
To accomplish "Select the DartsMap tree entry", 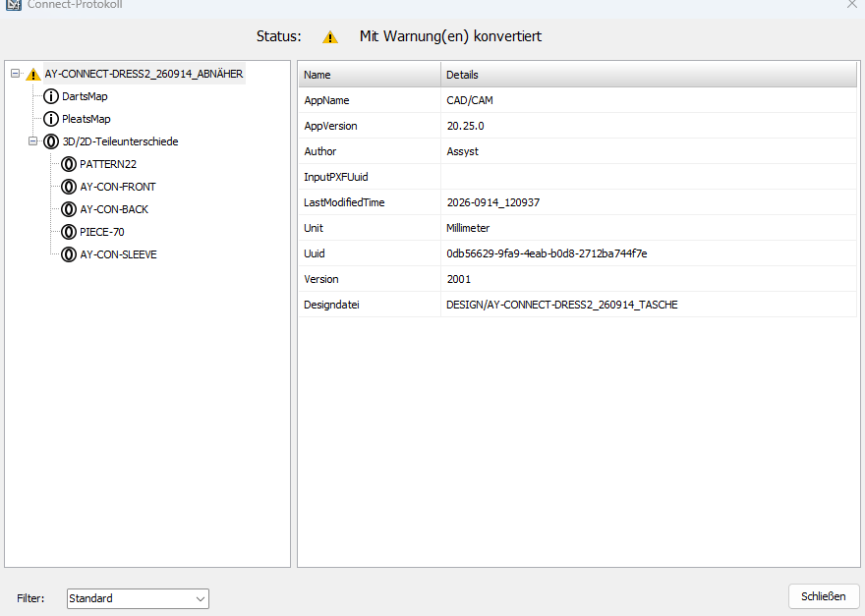I will 85,96.
